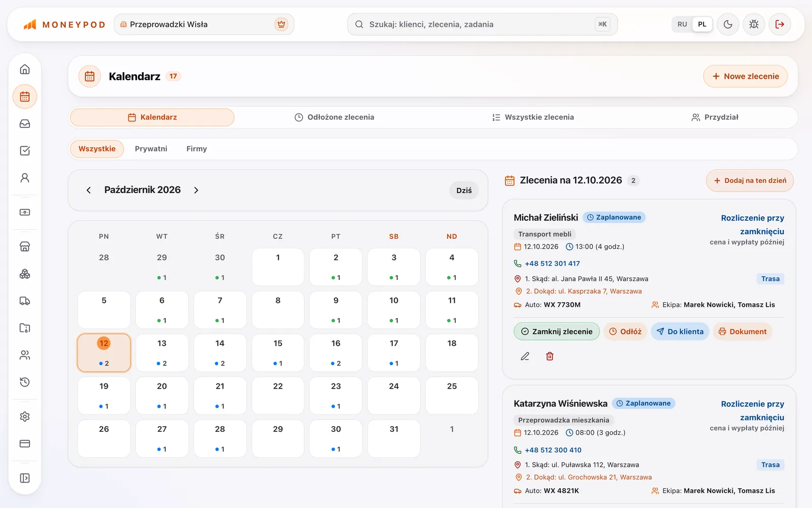Click Odłóż button on Michał Zieliński order

pyautogui.click(x=625, y=332)
